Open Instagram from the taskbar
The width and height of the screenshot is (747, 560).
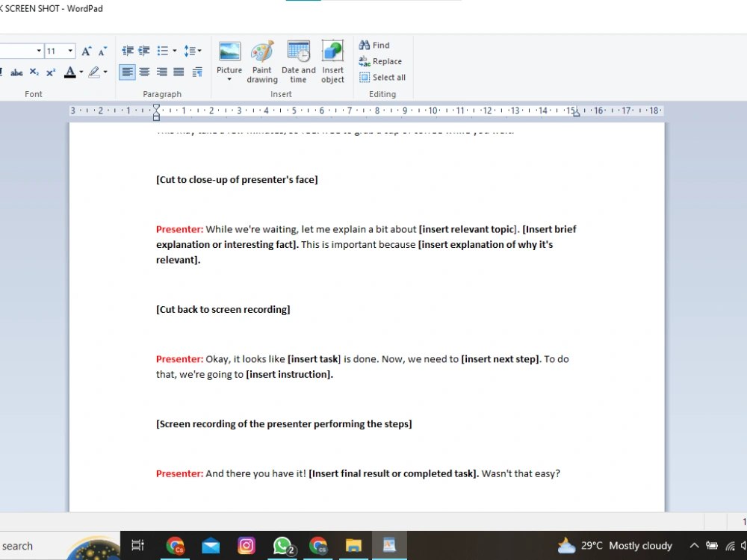[247, 546]
